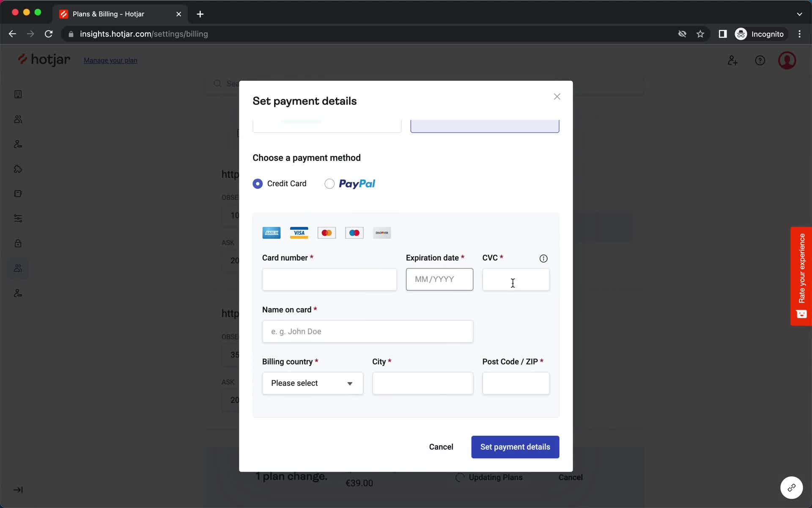Click the privacy lock icon in sidebar
Viewport: 812px width, 508px height.
(x=17, y=243)
